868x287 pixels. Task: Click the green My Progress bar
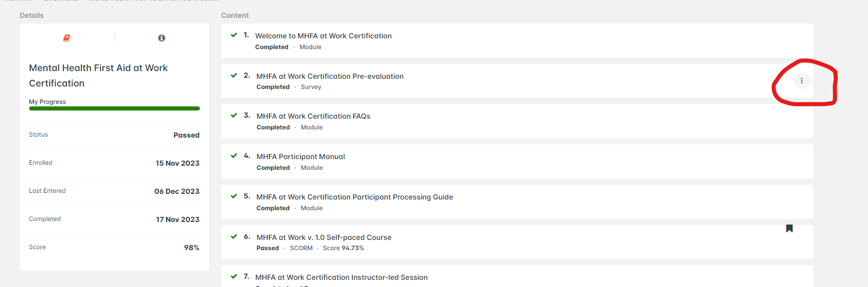coord(114,108)
